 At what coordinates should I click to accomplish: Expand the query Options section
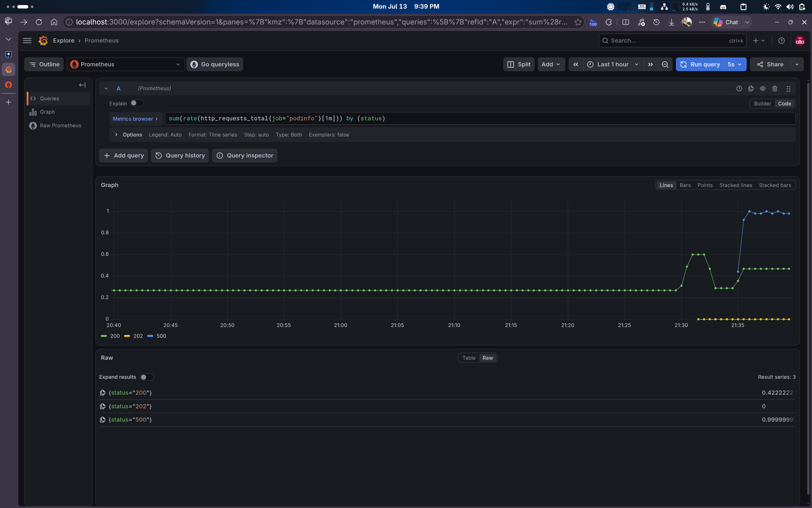116,135
